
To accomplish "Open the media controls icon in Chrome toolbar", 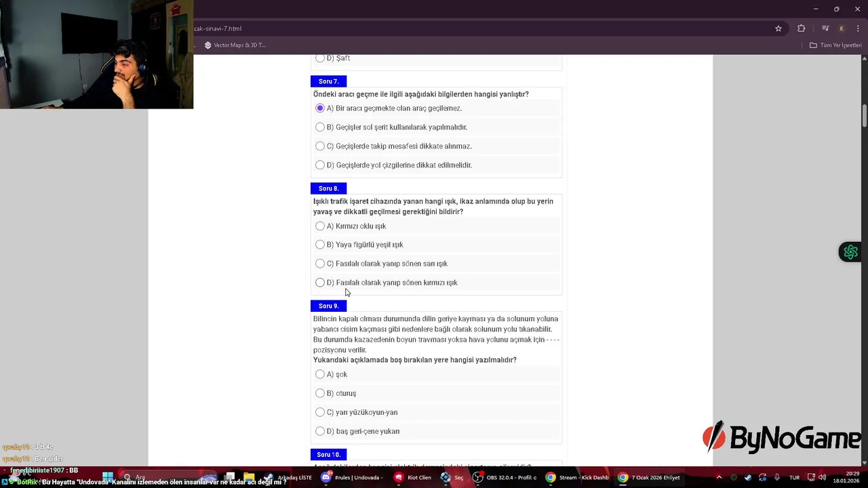I will [825, 28].
